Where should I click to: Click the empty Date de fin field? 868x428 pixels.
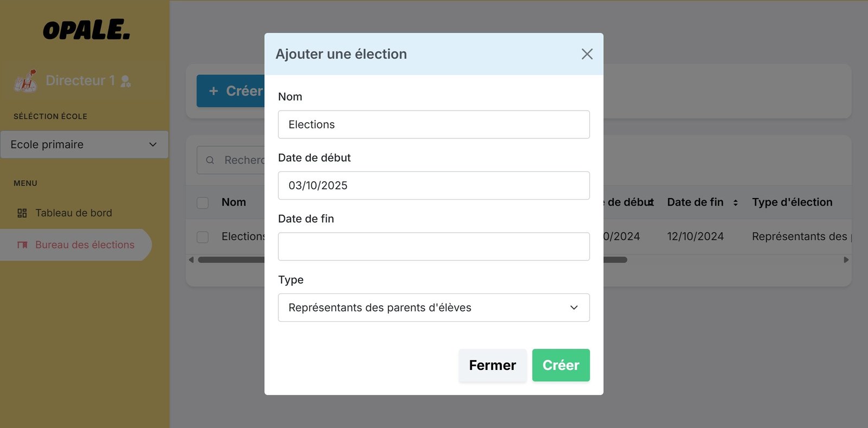434,246
